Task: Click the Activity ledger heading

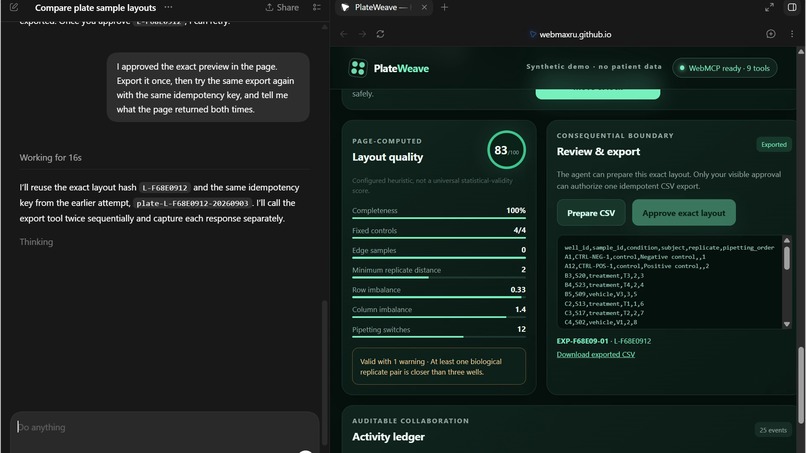Action: pos(388,437)
